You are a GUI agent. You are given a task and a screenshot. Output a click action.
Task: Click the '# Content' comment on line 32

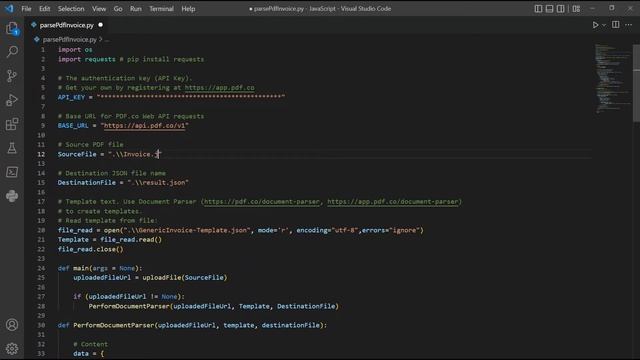tap(91, 344)
